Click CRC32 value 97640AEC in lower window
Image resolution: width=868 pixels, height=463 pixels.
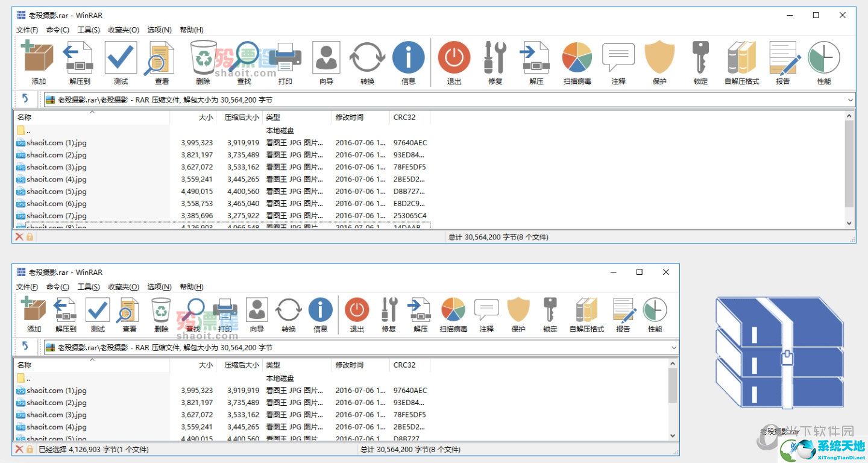click(410, 391)
